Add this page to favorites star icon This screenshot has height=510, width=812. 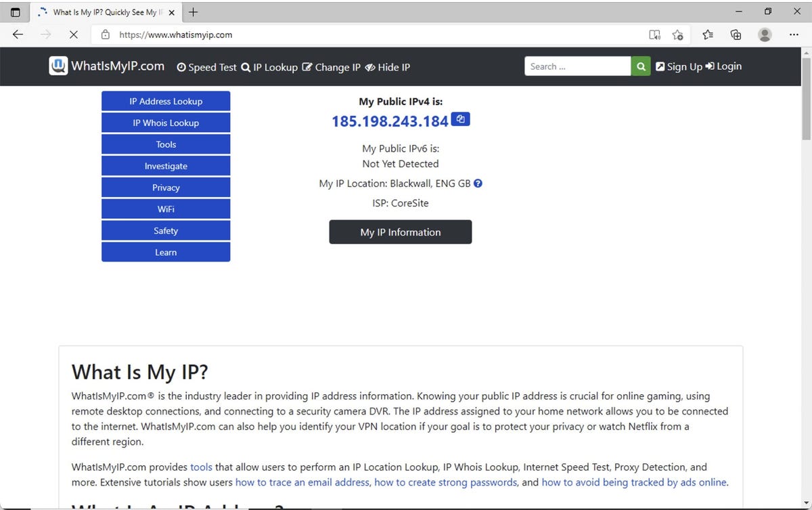point(678,35)
